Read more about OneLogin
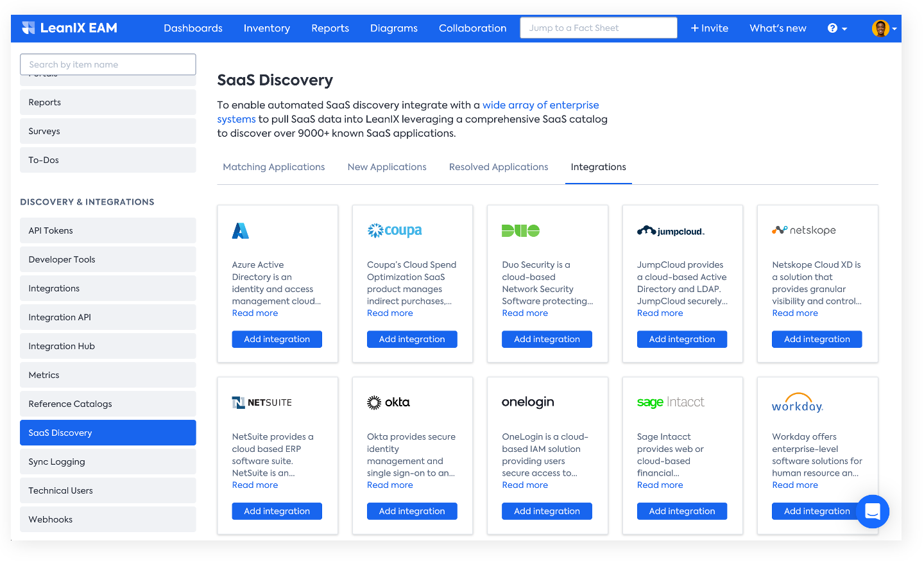 pos(525,485)
